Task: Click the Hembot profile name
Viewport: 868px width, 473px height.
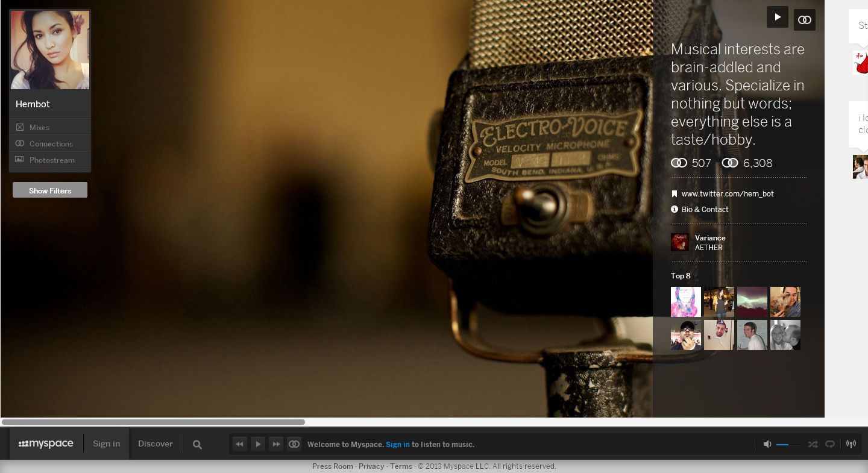Action: tap(33, 104)
